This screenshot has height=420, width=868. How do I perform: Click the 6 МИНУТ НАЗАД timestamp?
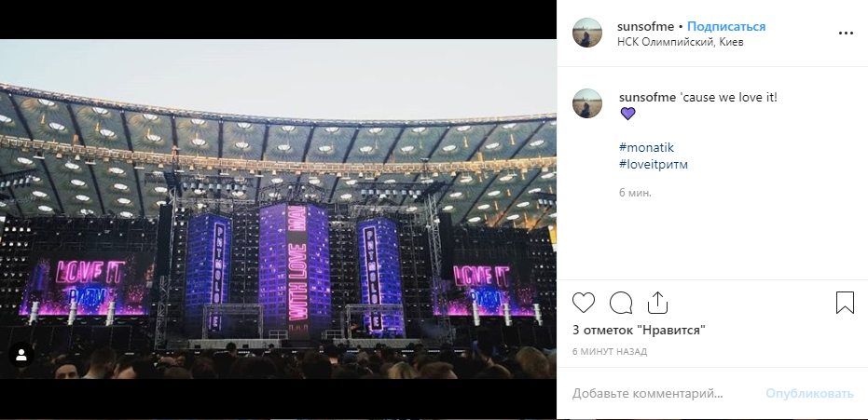[610, 352]
